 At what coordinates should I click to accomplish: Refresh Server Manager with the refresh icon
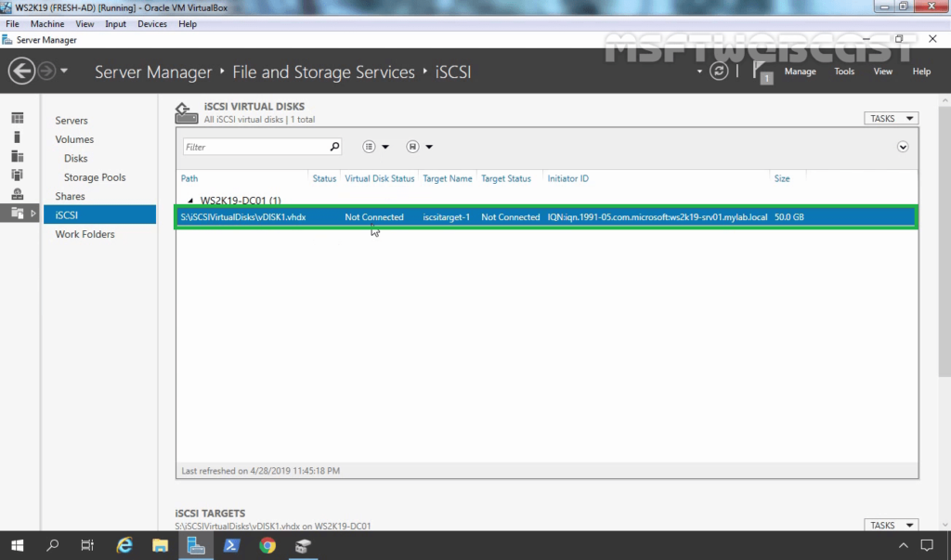(719, 71)
